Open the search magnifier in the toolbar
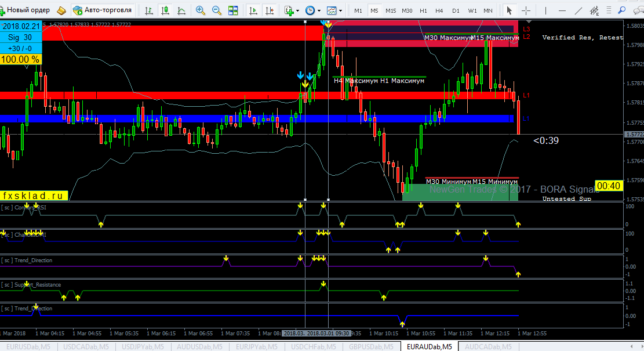This screenshot has height=351, width=644. (622, 10)
